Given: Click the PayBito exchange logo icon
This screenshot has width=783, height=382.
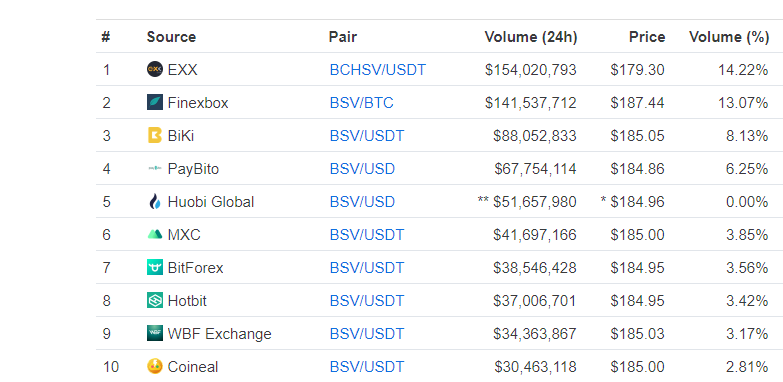Looking at the screenshot, I should [x=155, y=169].
